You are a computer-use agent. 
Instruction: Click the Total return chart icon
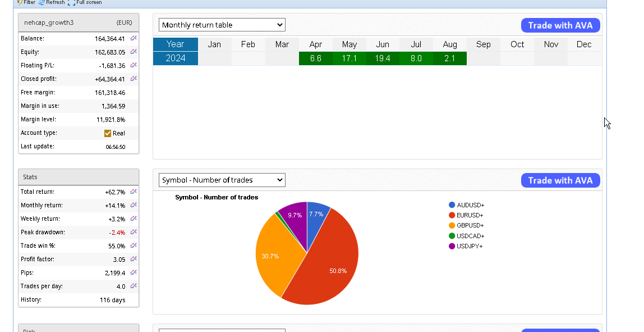point(134,192)
